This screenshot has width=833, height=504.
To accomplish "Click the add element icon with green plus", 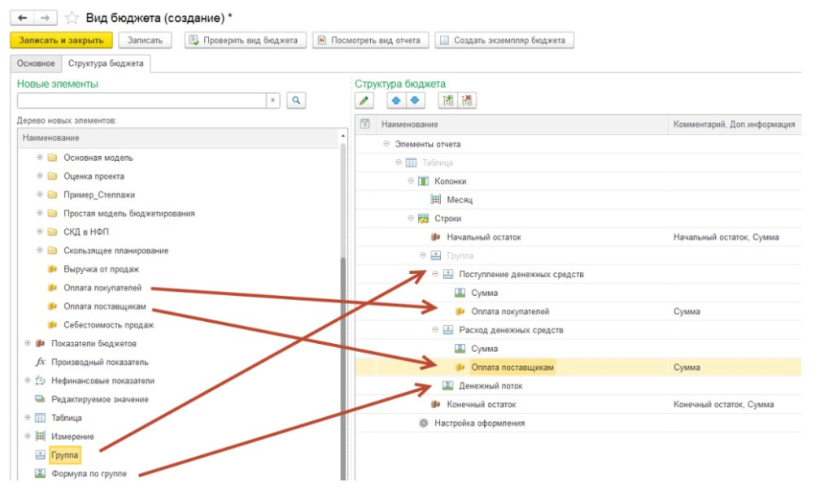I will pyautogui.click(x=447, y=101).
